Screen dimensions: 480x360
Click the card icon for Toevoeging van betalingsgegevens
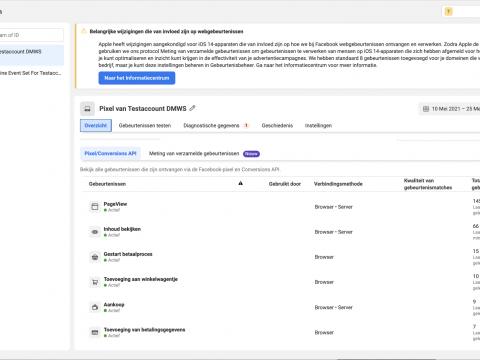click(95, 332)
